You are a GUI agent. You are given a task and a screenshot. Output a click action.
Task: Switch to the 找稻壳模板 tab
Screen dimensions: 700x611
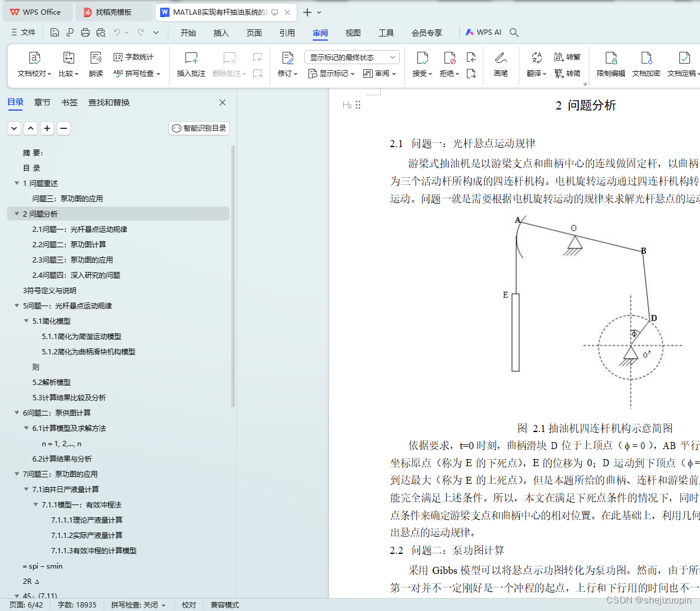click(x=114, y=12)
